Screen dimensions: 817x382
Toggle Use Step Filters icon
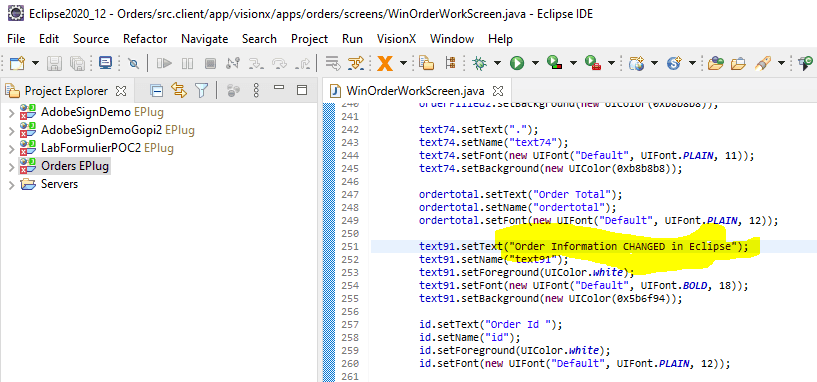click(x=356, y=63)
